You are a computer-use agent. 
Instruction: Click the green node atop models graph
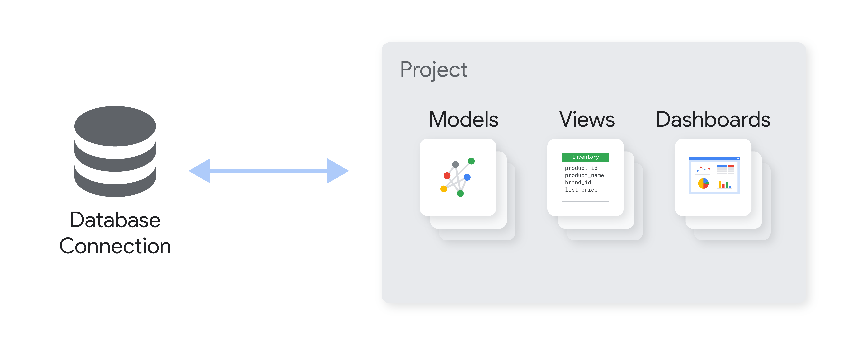pos(471,161)
